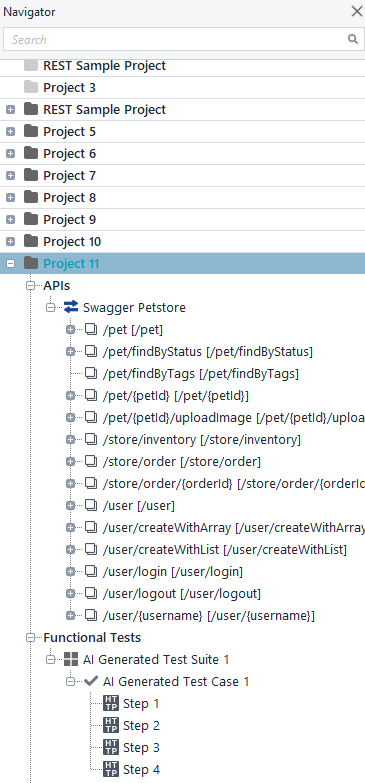Screen dimensions: 365x783
Task: Expand the Project 5 node
Action: pyautogui.click(x=10, y=131)
